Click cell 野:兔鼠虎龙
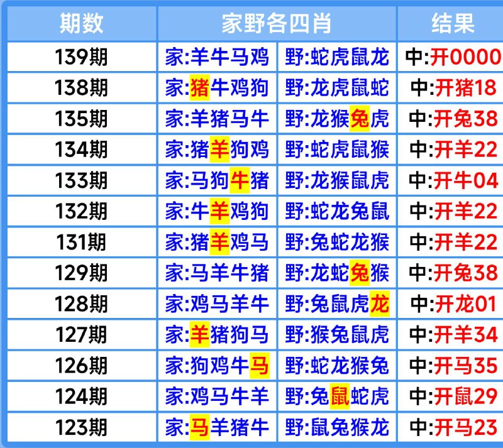The image size is (503, 448). [x=337, y=303]
